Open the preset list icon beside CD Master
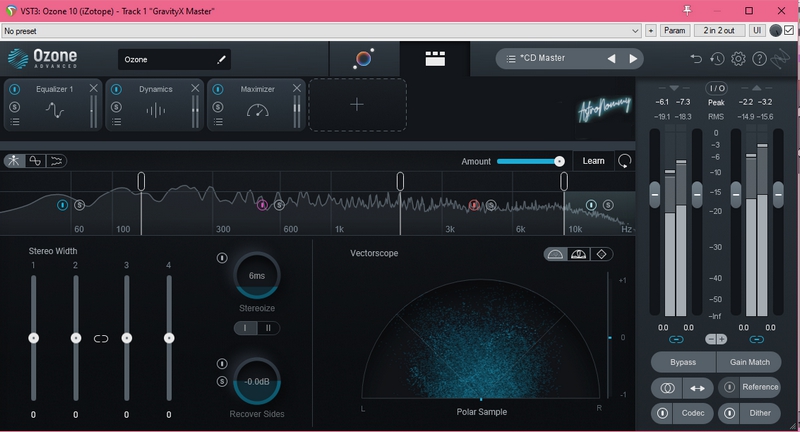Screen dimensions: 800x432 pos(511,59)
